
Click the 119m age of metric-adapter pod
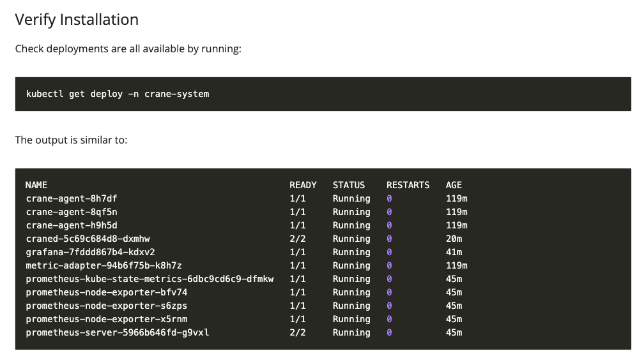point(457,266)
